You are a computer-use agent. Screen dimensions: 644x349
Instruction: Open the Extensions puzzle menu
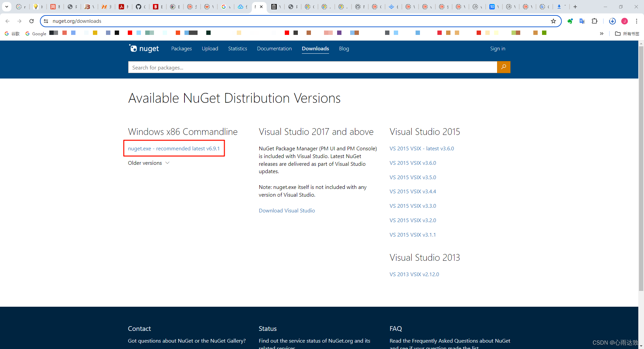click(x=595, y=21)
